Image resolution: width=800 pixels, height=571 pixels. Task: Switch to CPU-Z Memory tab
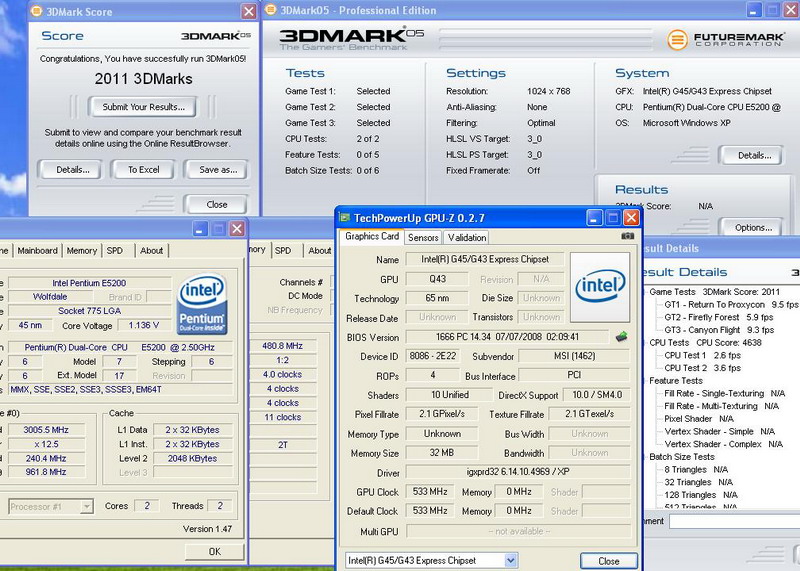tap(82, 251)
